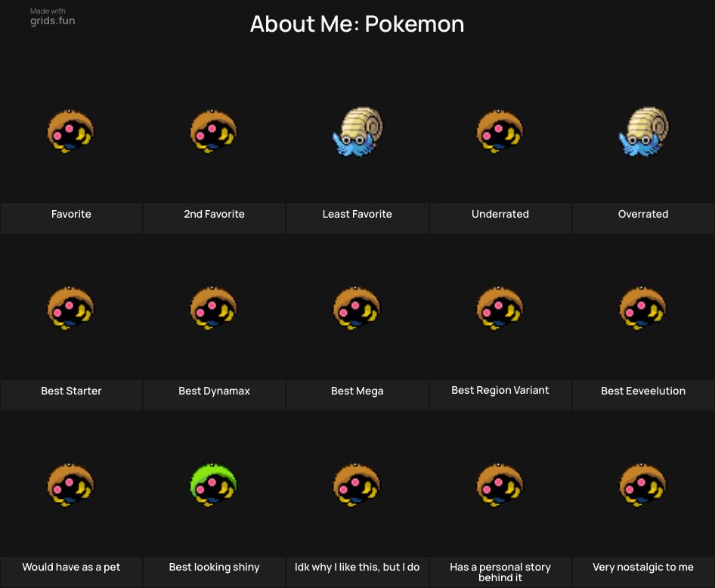Pick the Kabuto sprite above Best Mega
The height and width of the screenshot is (588, 715).
coord(357,308)
